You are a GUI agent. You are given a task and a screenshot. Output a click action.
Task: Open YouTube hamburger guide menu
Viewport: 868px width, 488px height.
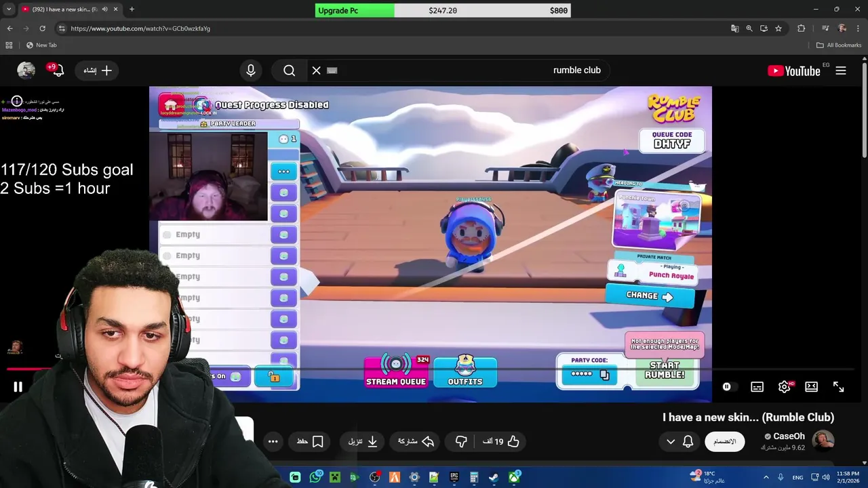coord(841,70)
